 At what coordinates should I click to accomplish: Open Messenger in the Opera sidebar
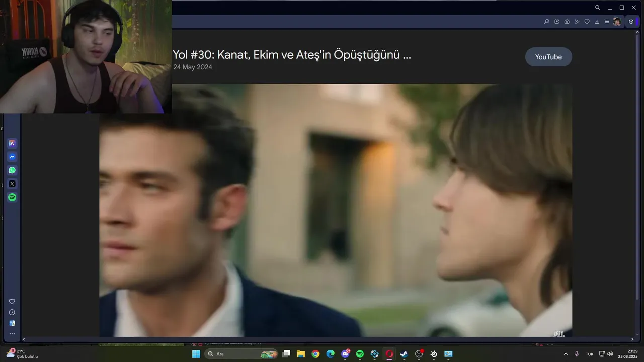pyautogui.click(x=12, y=157)
